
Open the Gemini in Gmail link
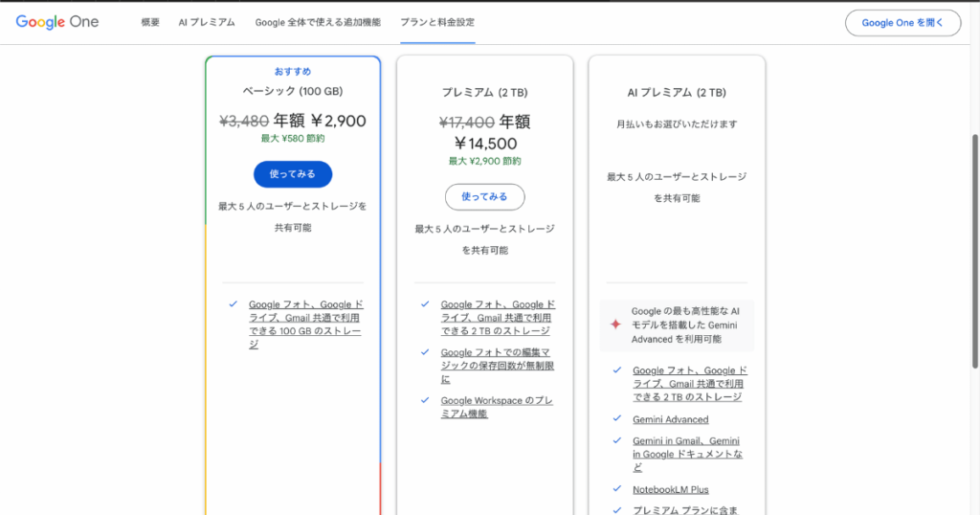tap(687, 455)
